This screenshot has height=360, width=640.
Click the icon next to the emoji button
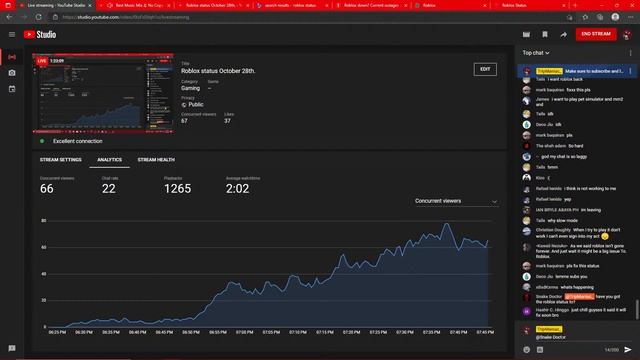(x=540, y=349)
